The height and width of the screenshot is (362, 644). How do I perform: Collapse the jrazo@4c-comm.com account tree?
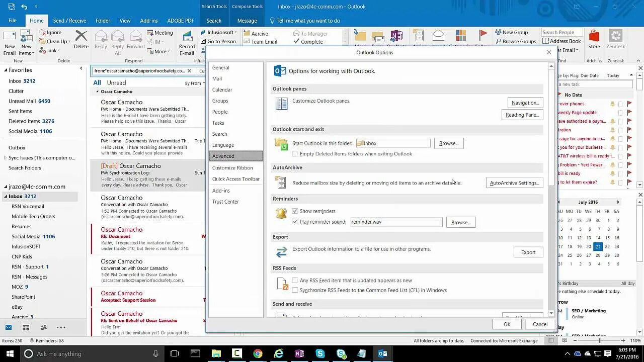click(6, 187)
